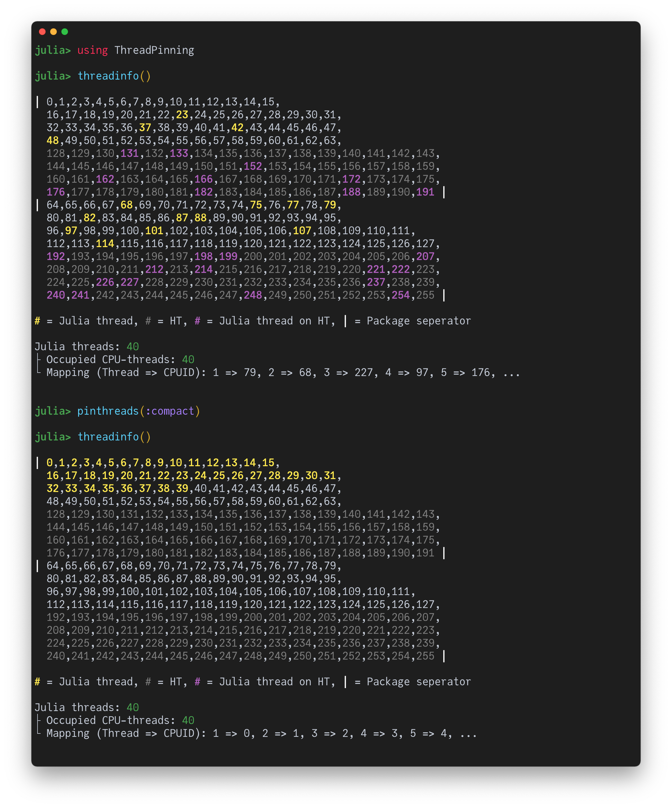
Task: Click purple highlighted CPU number 131
Action: [x=130, y=153]
